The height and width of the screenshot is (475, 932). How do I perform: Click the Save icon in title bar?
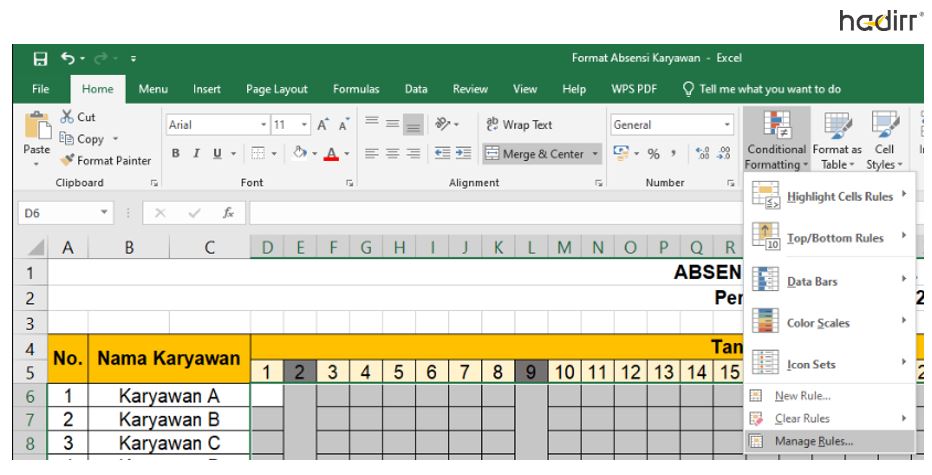(x=40, y=58)
